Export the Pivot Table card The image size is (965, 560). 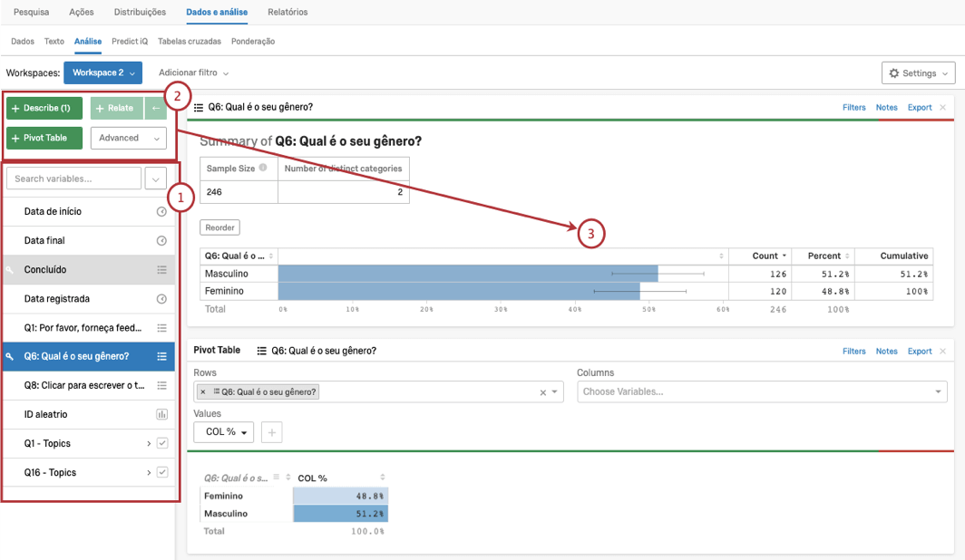pyautogui.click(x=920, y=351)
